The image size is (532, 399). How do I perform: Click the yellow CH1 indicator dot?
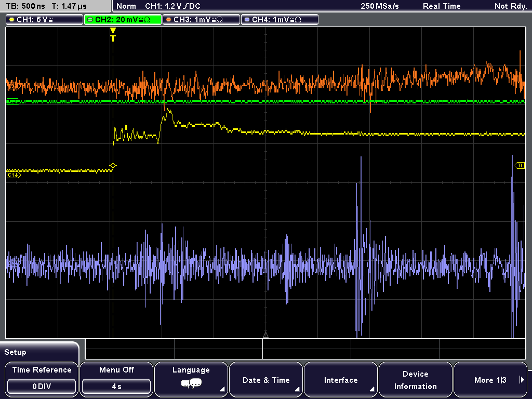click(x=12, y=20)
